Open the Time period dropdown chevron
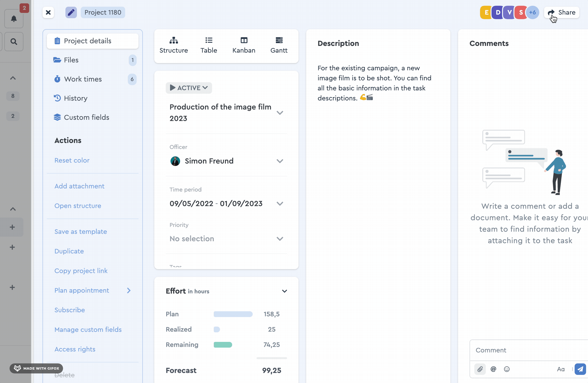Viewport: 588px width, 383px height. click(x=280, y=203)
